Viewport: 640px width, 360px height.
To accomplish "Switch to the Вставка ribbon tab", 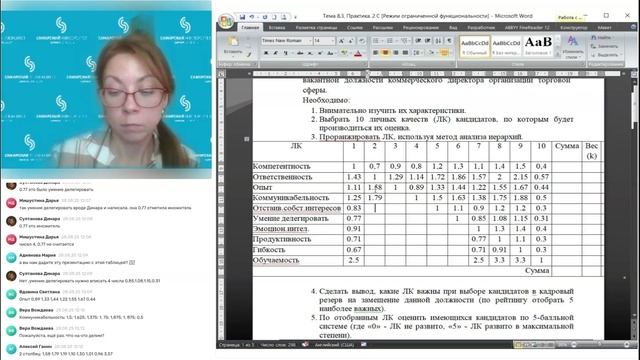I will click(277, 28).
